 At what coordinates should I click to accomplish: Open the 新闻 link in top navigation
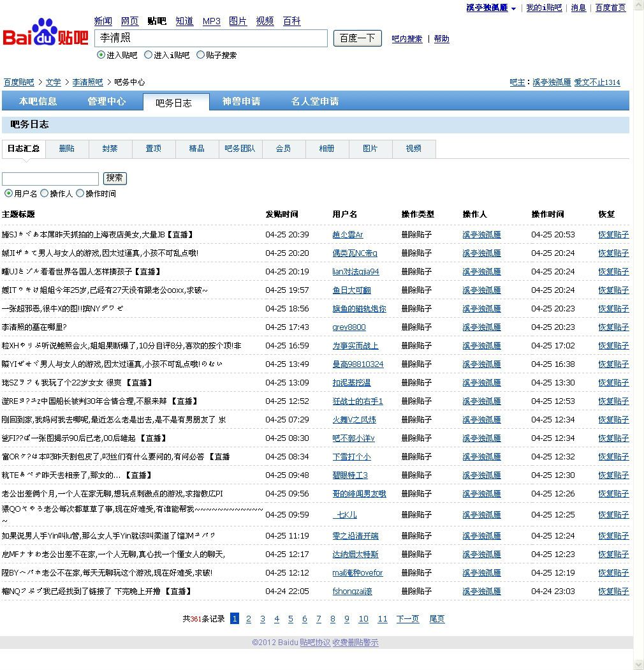103,21
